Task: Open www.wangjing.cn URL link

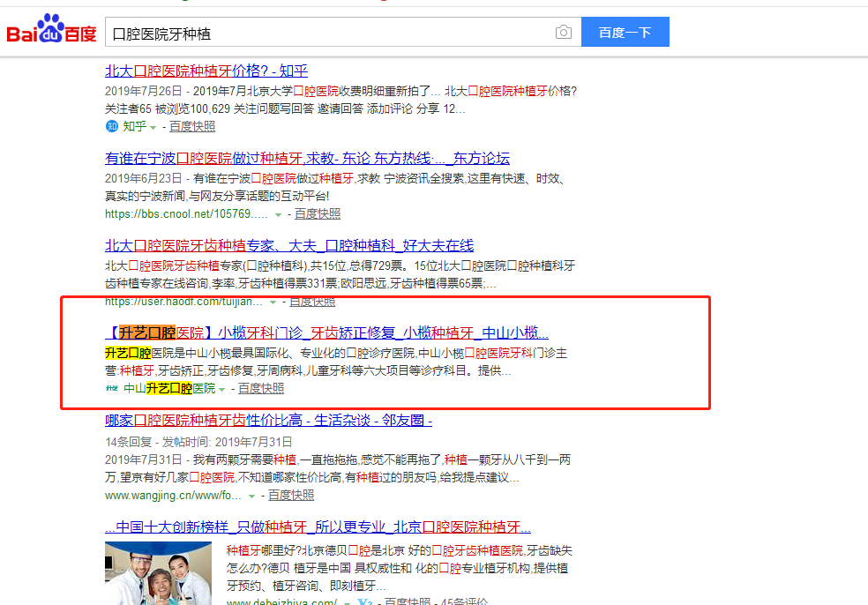Action: coord(173,496)
